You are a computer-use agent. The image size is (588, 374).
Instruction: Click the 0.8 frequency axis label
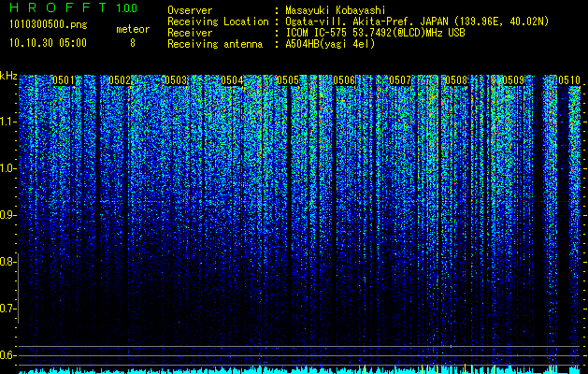[x=8, y=262]
